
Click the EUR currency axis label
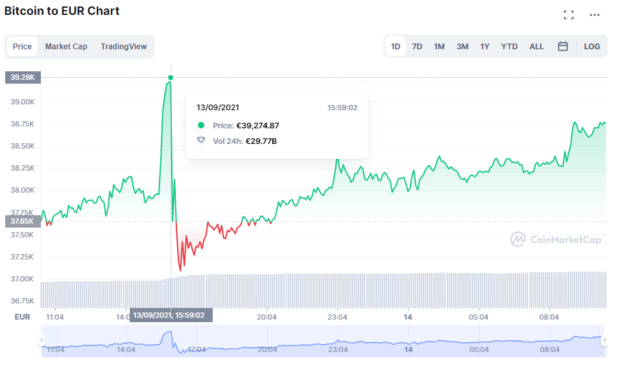22,317
